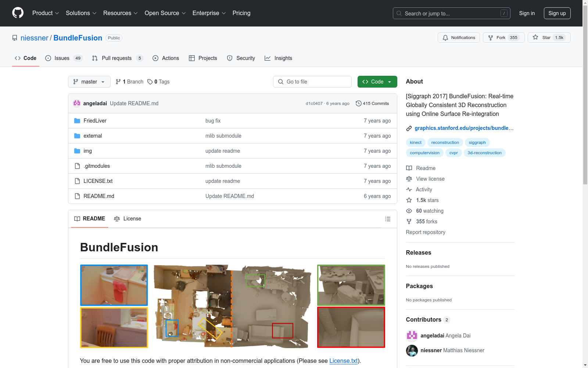Open the License.txt link in README

click(344, 361)
